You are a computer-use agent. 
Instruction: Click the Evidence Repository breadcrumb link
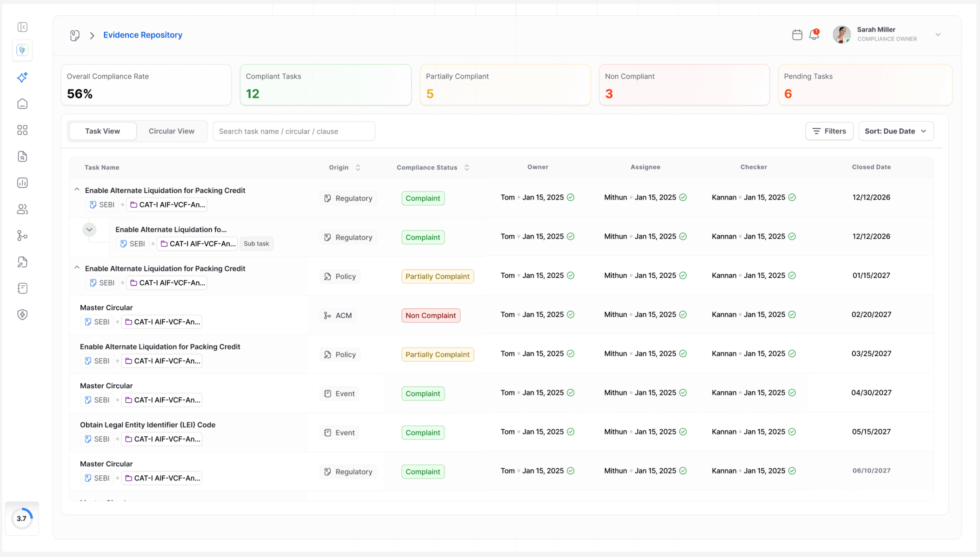point(142,35)
